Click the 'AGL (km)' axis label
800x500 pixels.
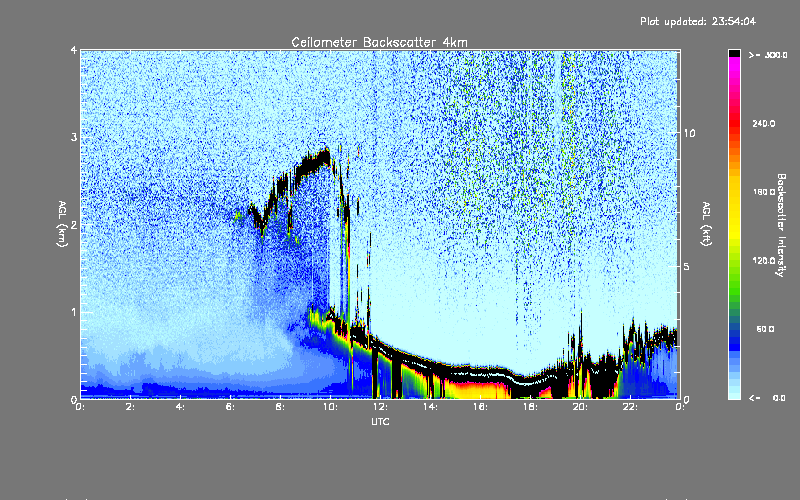62,224
